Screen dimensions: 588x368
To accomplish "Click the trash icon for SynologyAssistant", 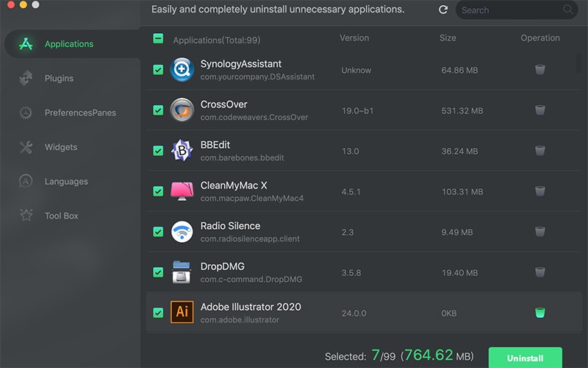I will [540, 69].
